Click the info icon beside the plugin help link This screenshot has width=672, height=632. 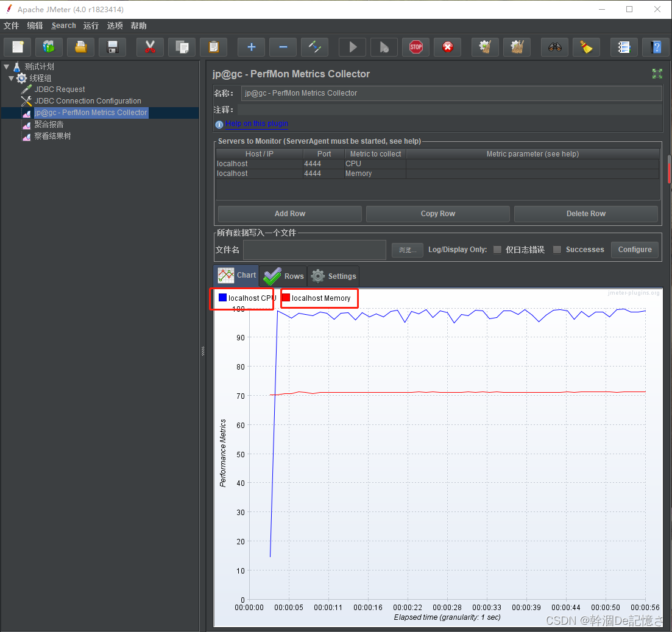(219, 124)
